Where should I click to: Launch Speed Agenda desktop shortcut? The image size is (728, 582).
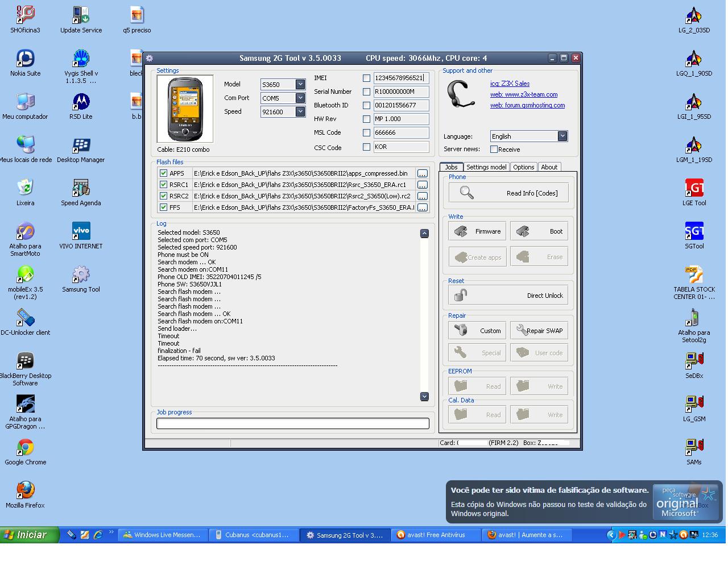[x=81, y=192]
